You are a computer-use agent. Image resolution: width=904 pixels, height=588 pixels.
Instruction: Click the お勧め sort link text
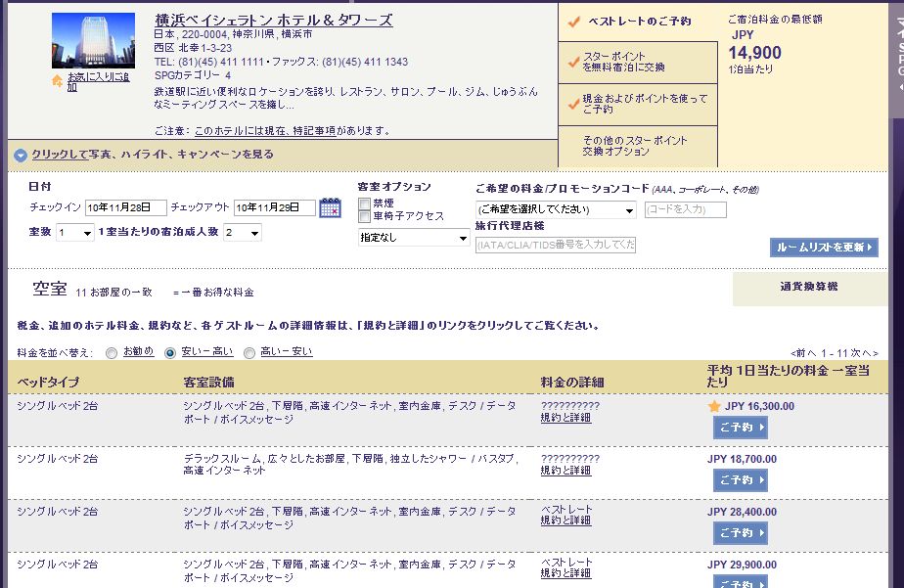tap(138, 351)
